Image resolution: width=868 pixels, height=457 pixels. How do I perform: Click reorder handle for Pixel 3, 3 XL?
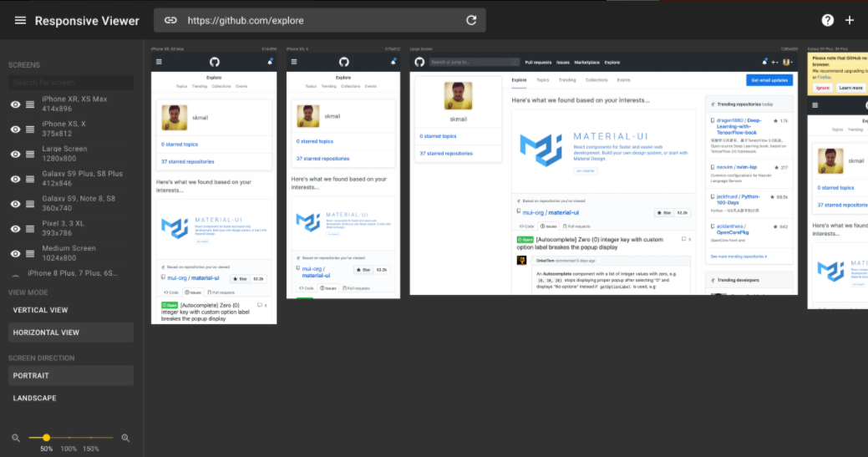pyautogui.click(x=30, y=229)
